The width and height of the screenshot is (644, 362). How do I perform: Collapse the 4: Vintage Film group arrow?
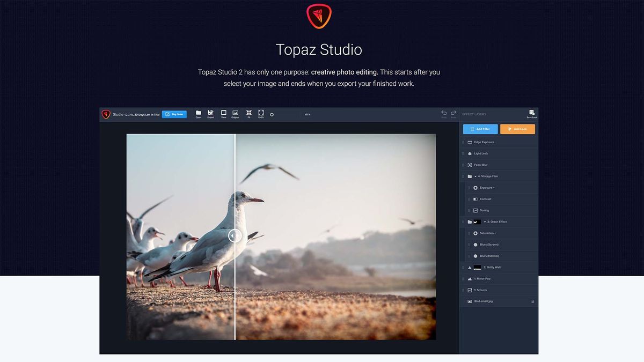click(x=475, y=176)
